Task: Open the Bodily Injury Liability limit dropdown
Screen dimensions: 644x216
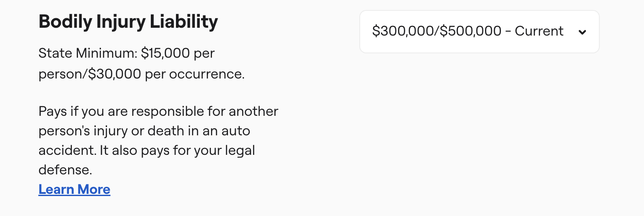Action: pyautogui.click(x=479, y=32)
